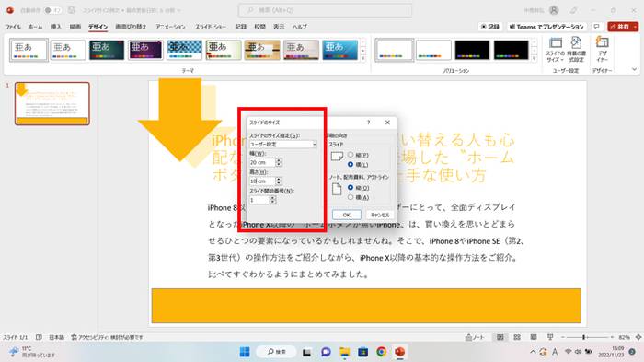This screenshot has height=362, width=644.
Task: Open the Home (ホーム) tab
Action: pyautogui.click(x=35, y=27)
